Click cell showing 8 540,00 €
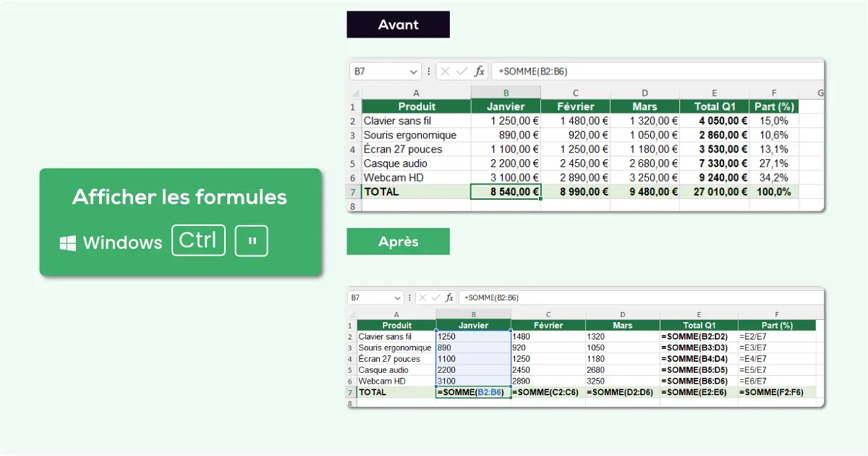 tap(506, 192)
